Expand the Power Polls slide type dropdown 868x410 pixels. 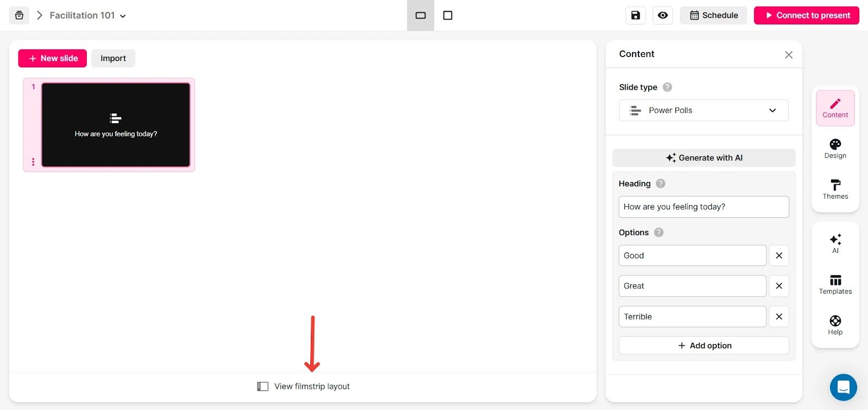pyautogui.click(x=704, y=110)
